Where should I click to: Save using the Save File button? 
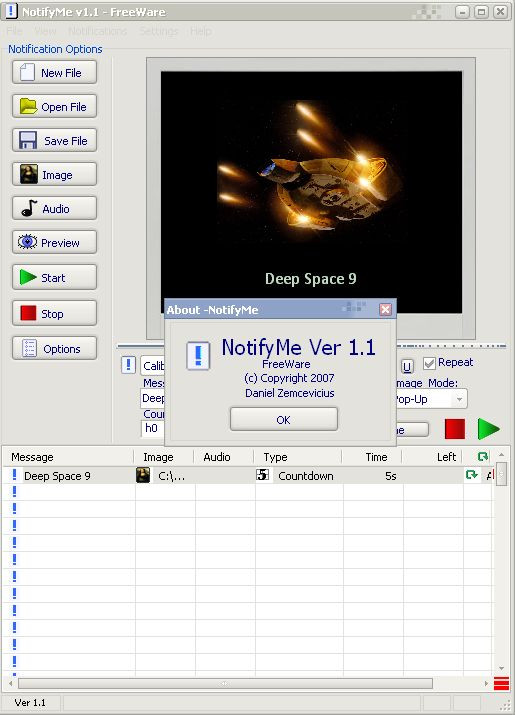pos(54,140)
